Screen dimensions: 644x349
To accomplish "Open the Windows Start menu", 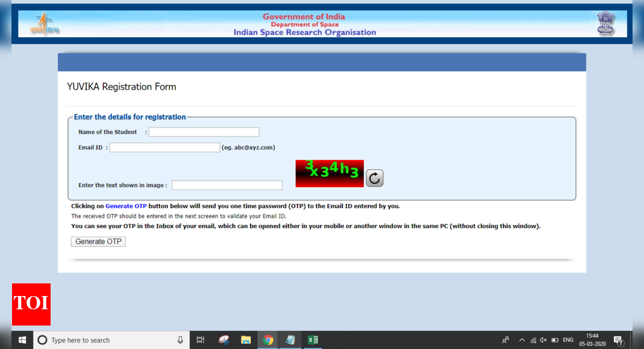I will point(22,340).
